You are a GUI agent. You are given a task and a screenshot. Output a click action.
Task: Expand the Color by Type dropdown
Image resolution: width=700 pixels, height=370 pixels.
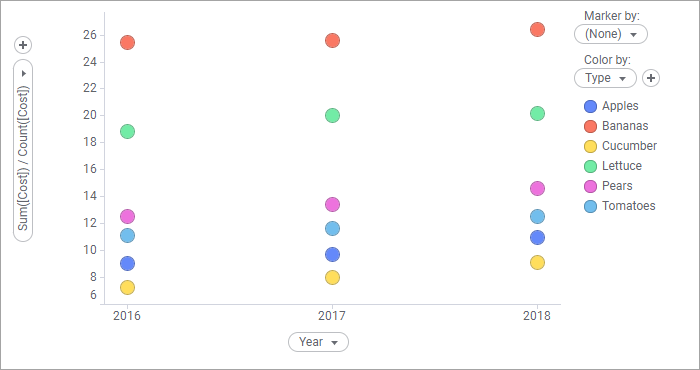605,78
